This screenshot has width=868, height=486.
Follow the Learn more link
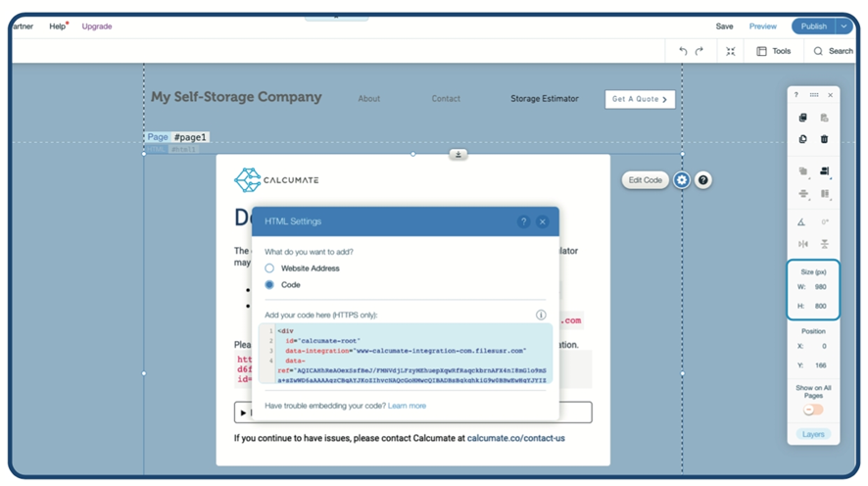coord(407,406)
